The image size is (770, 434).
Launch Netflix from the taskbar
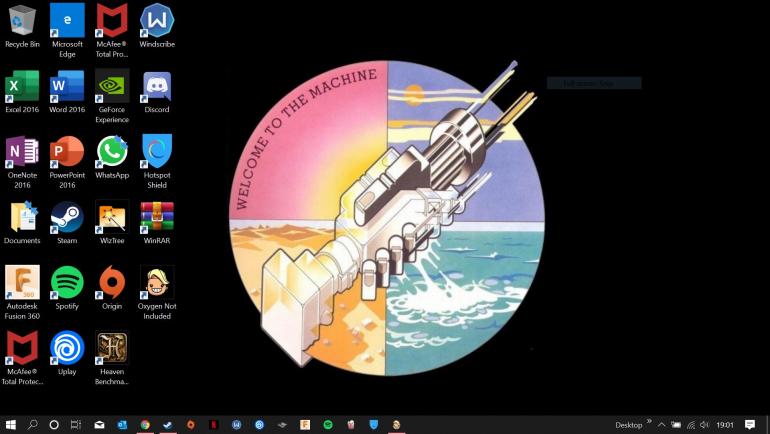pos(214,425)
